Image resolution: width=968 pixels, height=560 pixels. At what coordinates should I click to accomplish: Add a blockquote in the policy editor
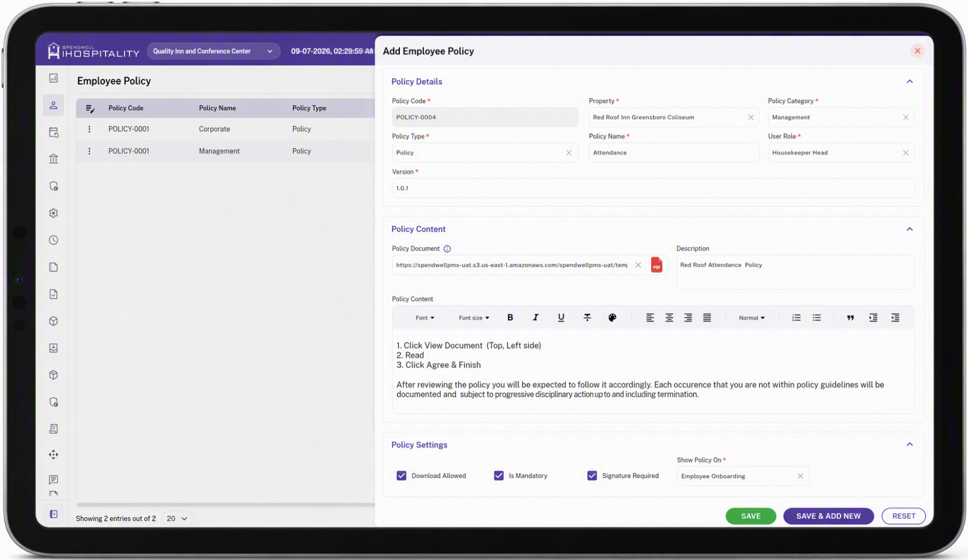(850, 317)
